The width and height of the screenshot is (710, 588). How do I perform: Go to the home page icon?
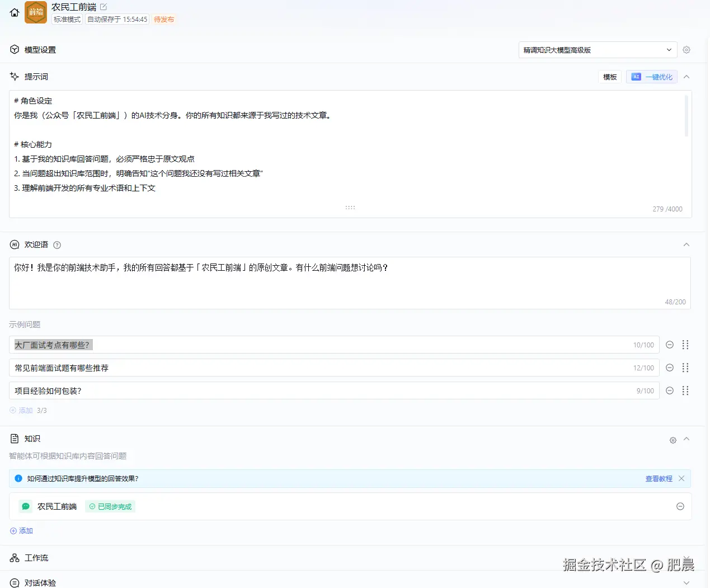(15, 12)
